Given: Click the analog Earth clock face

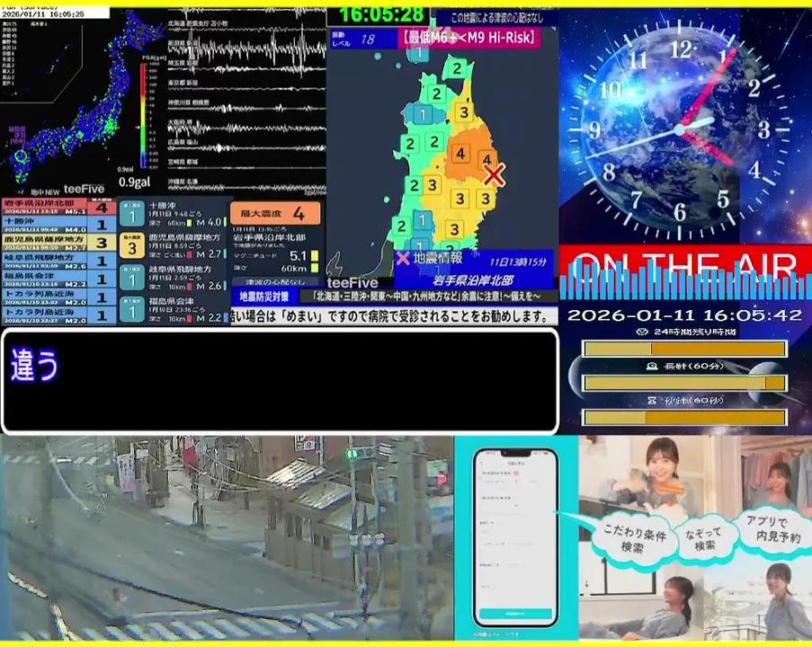Looking at the screenshot, I should click(680, 129).
